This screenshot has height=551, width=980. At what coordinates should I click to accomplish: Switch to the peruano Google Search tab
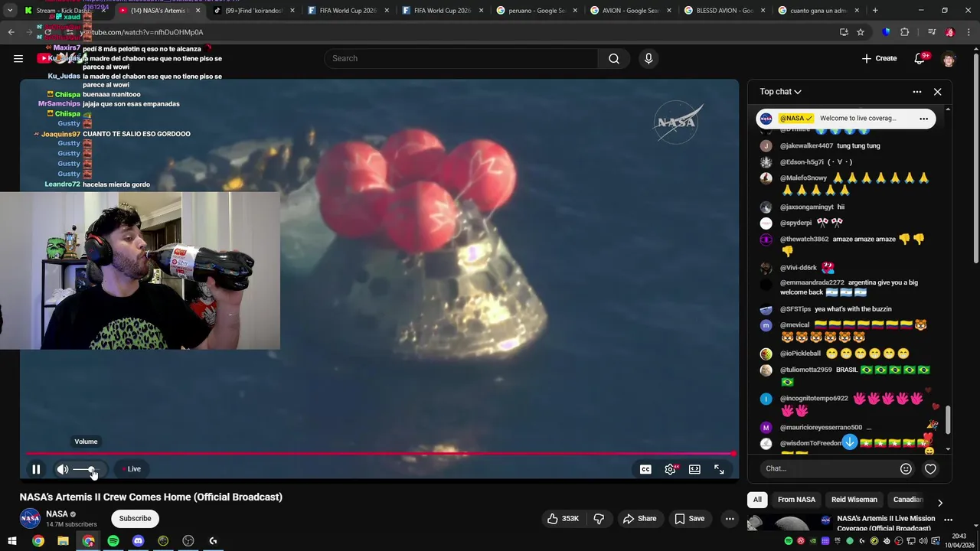(537, 11)
